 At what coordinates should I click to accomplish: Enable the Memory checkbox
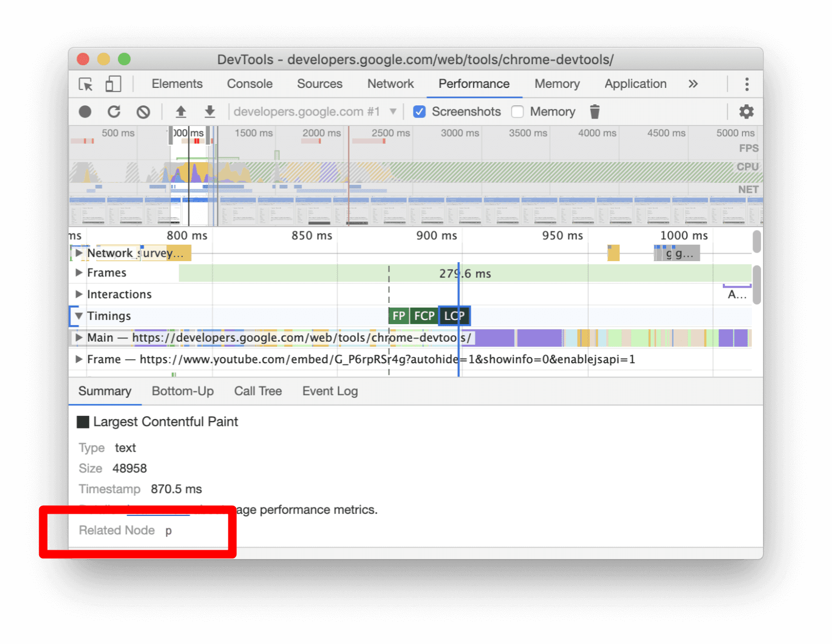[x=518, y=112]
